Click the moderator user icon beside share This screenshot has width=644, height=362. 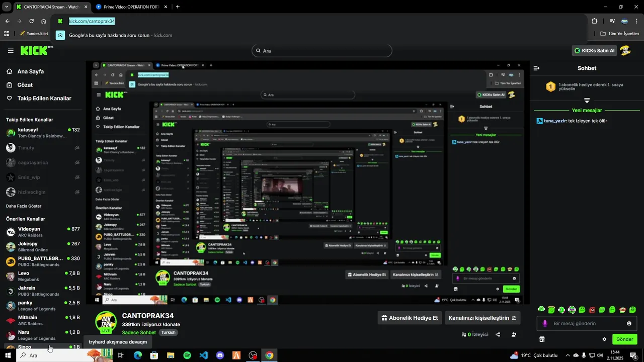click(x=514, y=334)
